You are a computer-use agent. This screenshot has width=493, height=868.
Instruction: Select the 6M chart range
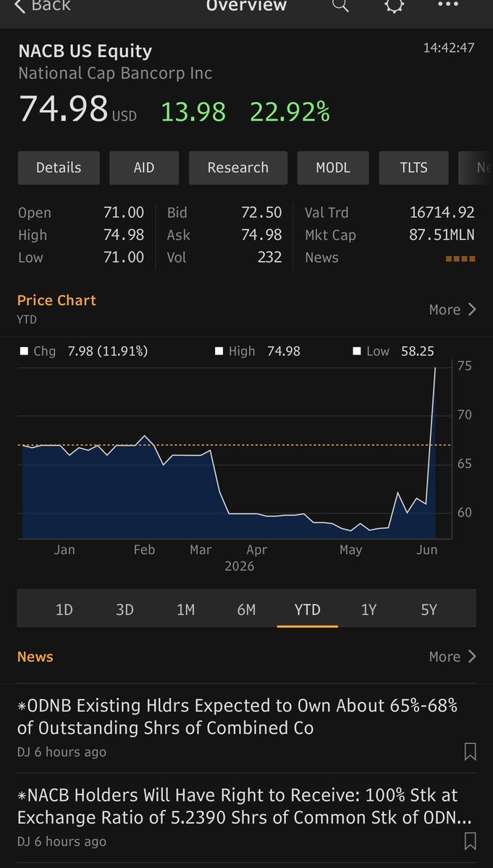click(246, 609)
